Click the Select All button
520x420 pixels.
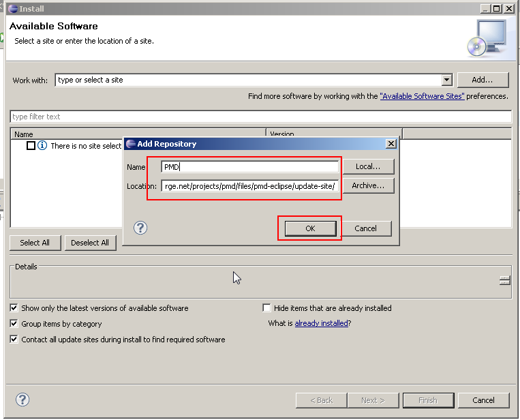(x=35, y=243)
